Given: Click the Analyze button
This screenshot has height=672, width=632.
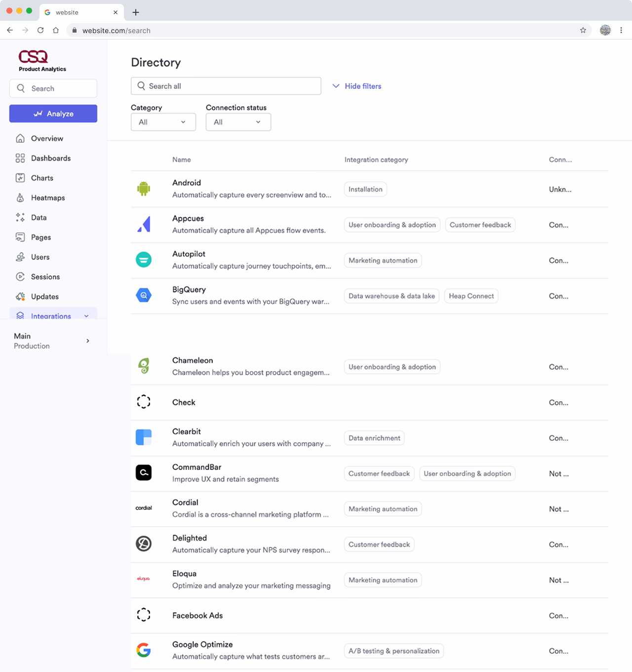Looking at the screenshot, I should click(x=53, y=114).
